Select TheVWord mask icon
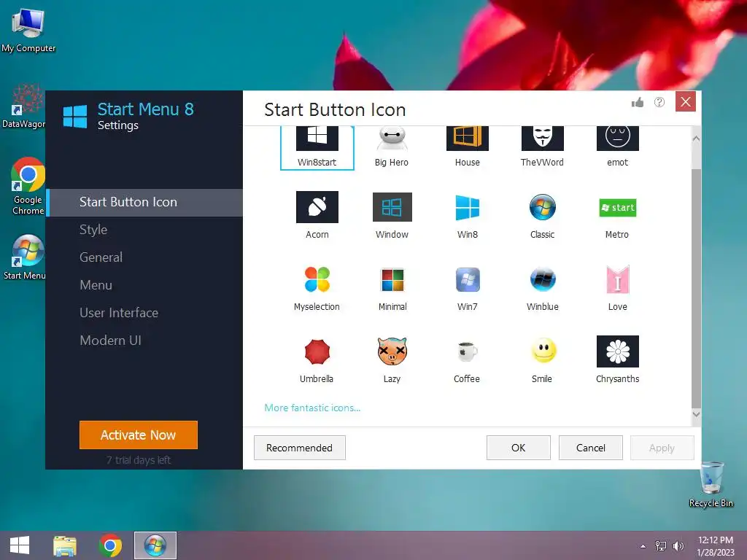747x560 pixels. tap(542, 147)
